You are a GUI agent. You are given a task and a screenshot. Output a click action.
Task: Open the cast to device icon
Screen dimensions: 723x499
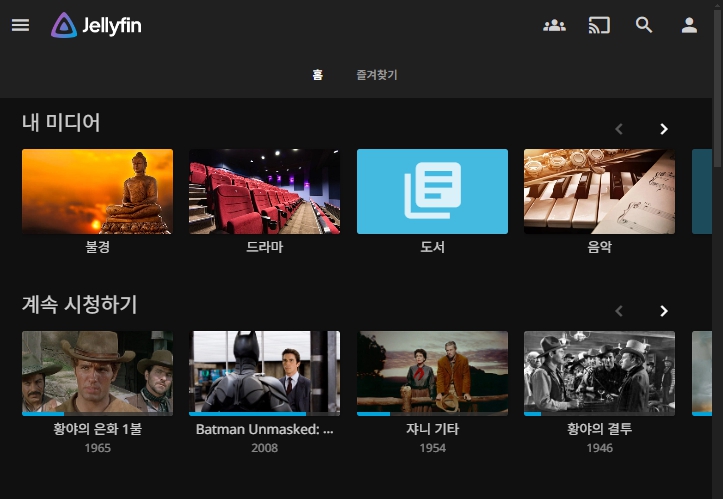(x=599, y=25)
